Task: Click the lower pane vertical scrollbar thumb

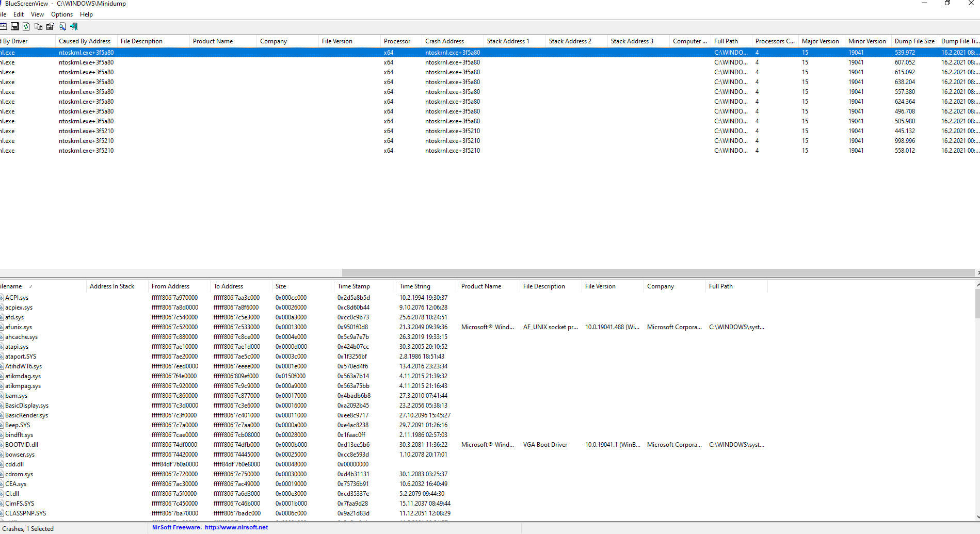Action: point(977,303)
